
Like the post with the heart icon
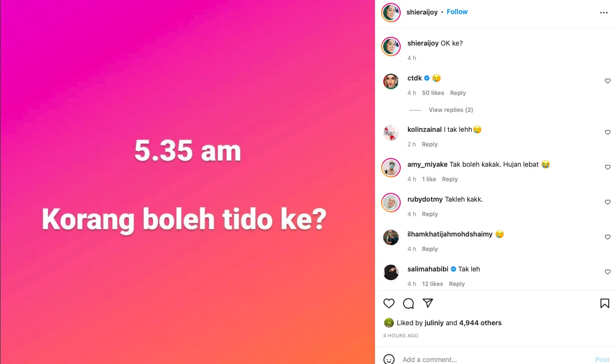point(389,303)
